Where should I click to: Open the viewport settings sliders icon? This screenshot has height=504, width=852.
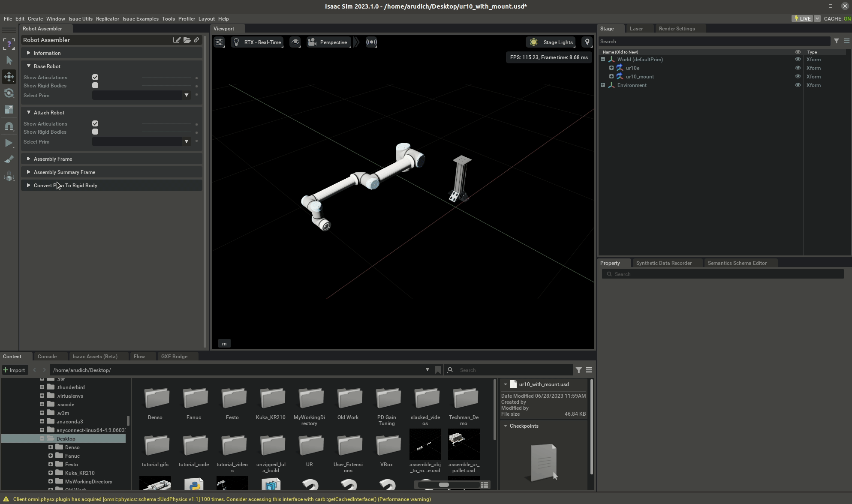(219, 42)
